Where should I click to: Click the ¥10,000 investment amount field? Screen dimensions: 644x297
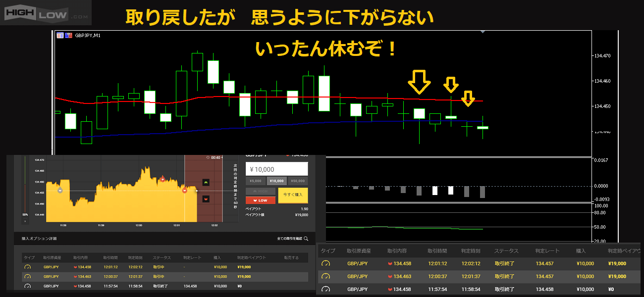coord(277,169)
